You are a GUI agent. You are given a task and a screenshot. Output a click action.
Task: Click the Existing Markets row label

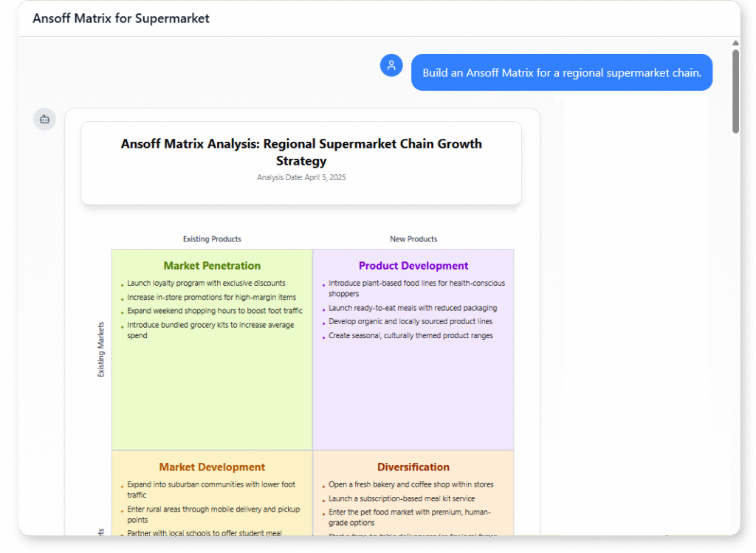100,347
